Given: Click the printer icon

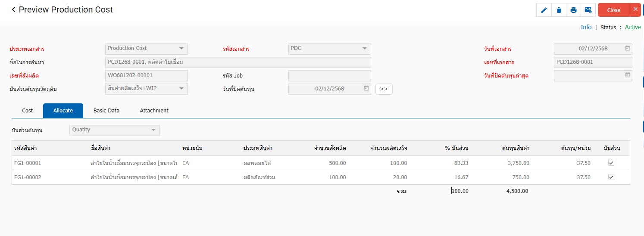Looking at the screenshot, I should coord(573,10).
